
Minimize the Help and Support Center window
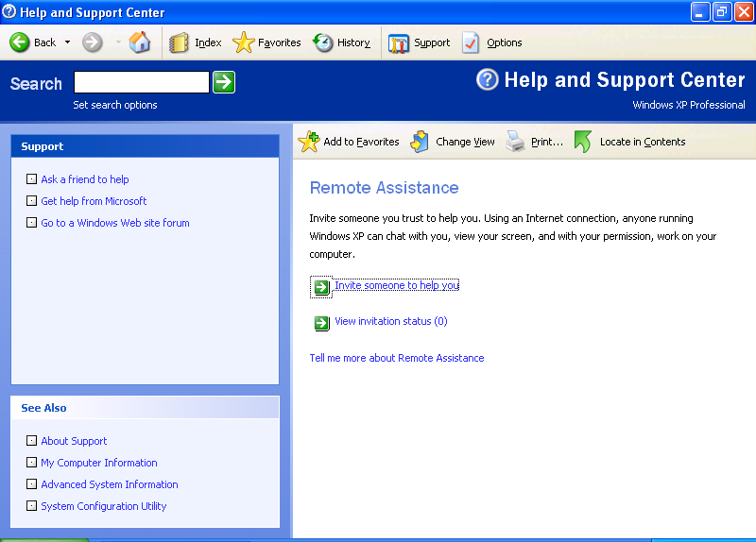700,12
